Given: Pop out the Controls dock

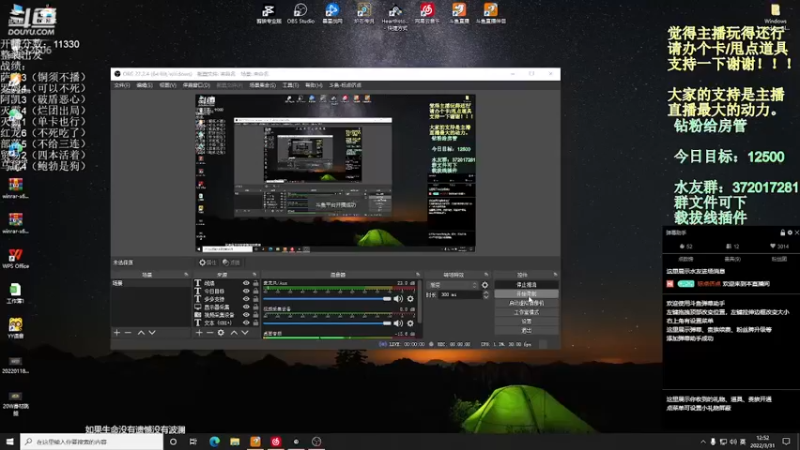Looking at the screenshot, I should point(555,275).
